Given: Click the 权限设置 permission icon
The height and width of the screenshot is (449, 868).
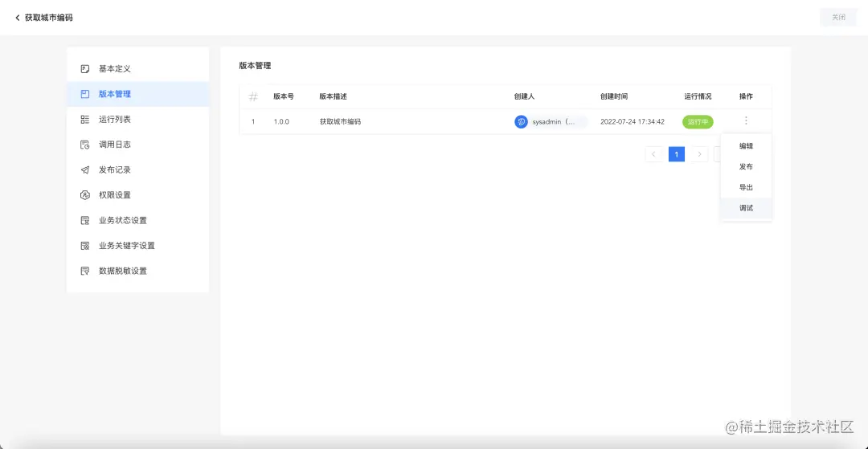Looking at the screenshot, I should (84, 195).
